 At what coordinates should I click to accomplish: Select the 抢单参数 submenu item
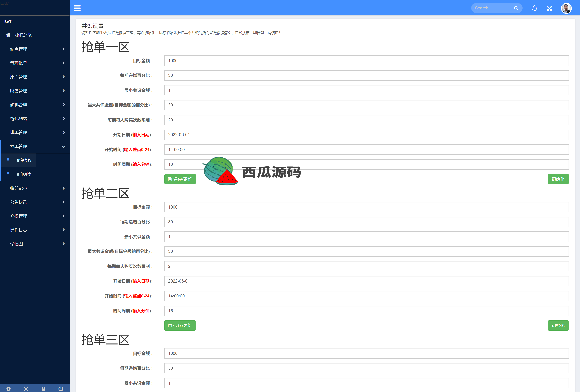coord(24,160)
